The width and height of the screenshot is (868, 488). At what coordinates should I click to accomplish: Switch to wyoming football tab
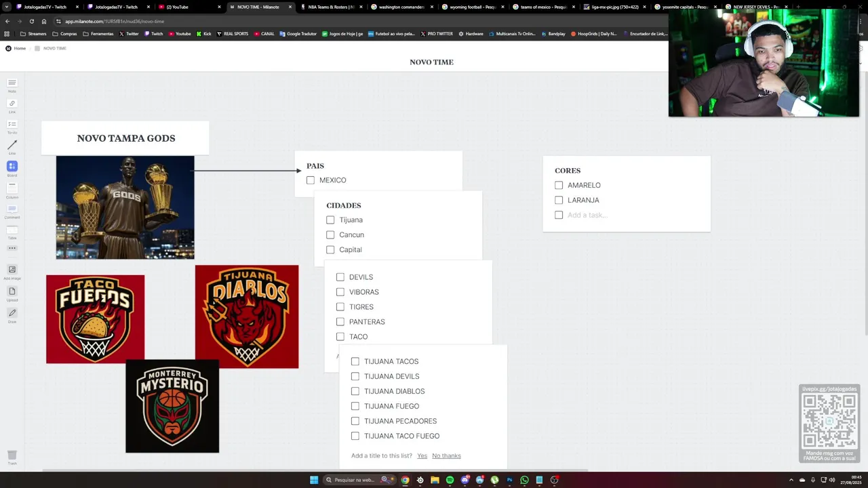click(x=473, y=7)
